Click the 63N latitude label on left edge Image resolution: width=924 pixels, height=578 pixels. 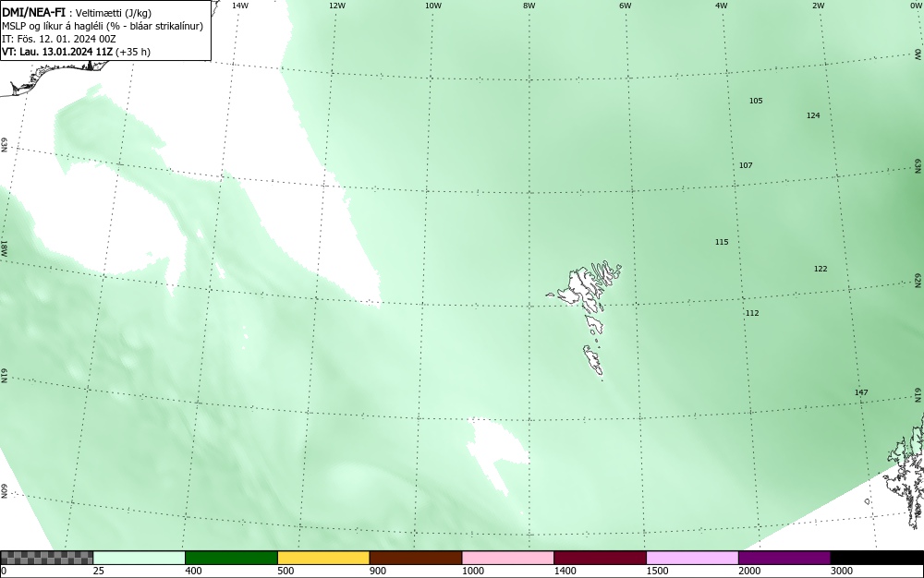(4, 145)
